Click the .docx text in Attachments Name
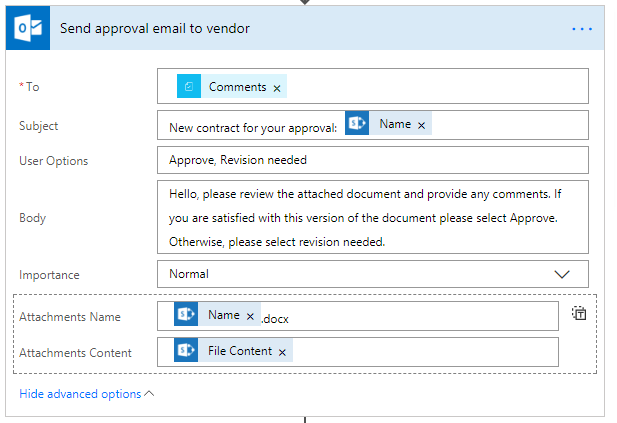617x423 pixels. (x=276, y=319)
